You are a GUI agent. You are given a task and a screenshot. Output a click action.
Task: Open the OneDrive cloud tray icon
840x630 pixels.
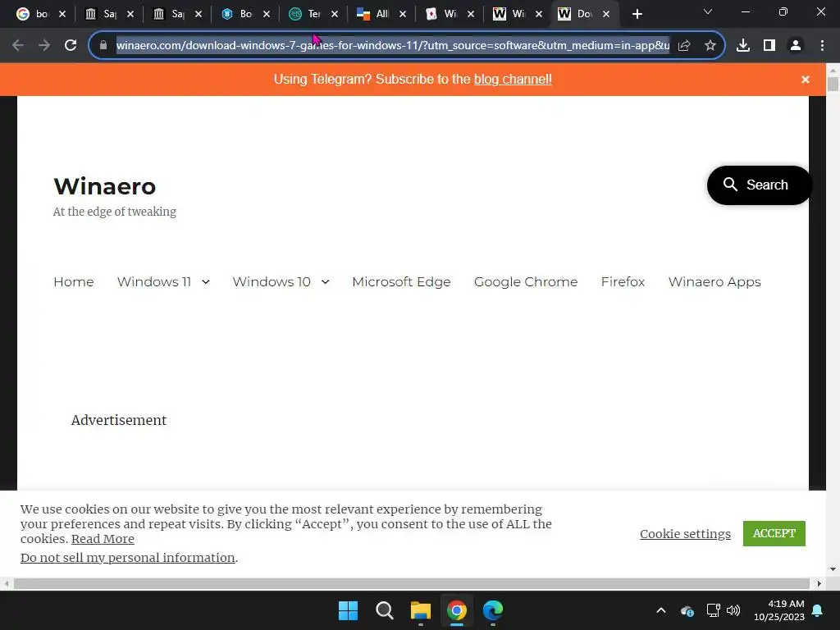687,610
